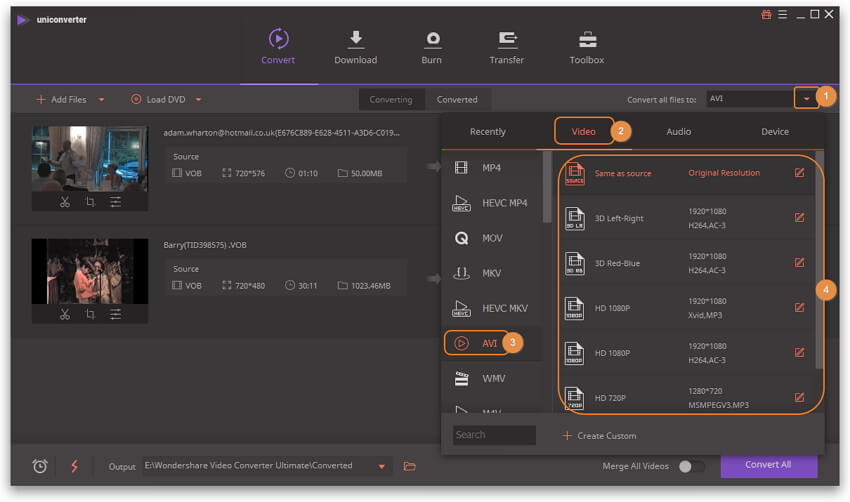The width and height of the screenshot is (850, 502).
Task: Select the HEVC MP4 format
Action: (x=492, y=203)
